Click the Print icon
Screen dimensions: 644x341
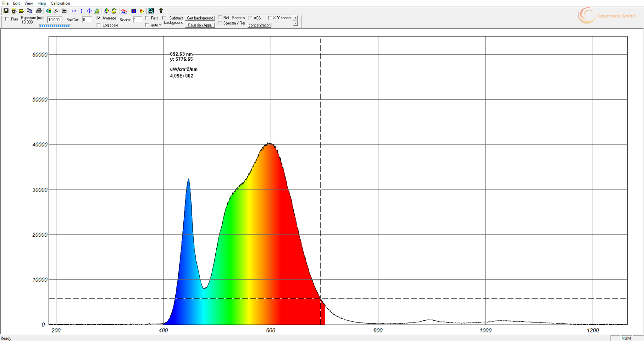39,11
